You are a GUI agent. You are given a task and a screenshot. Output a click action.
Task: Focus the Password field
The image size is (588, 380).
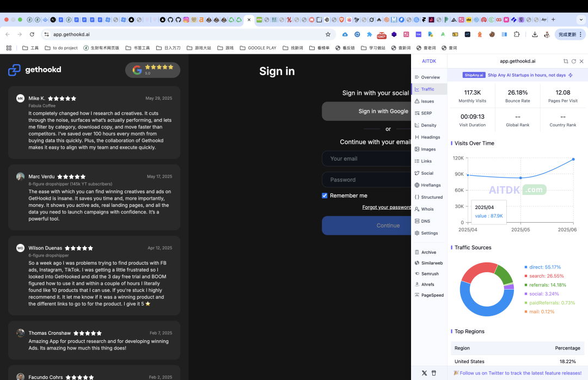367,180
